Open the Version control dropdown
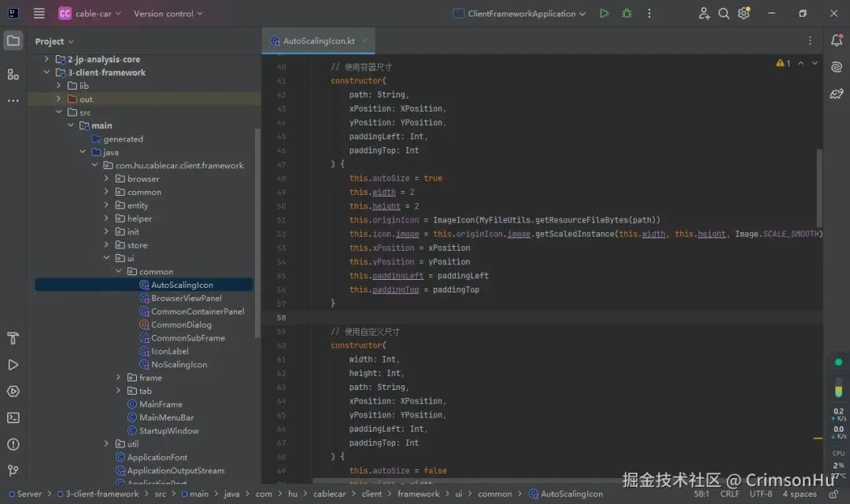Image resolution: width=850 pixels, height=504 pixels. point(168,13)
